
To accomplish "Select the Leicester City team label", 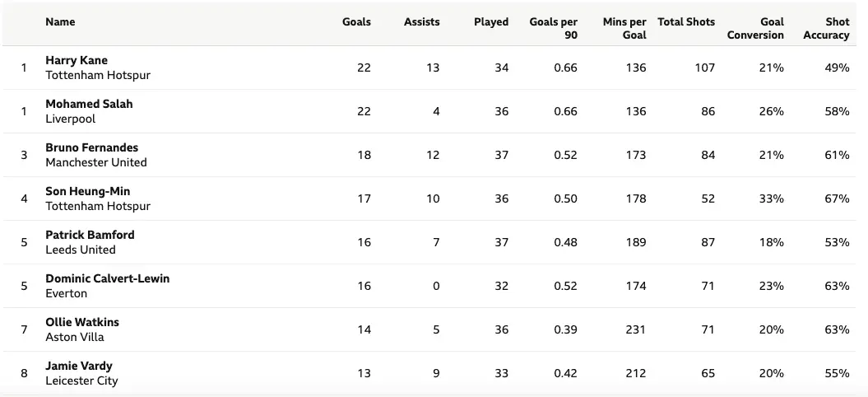I will point(81,381).
